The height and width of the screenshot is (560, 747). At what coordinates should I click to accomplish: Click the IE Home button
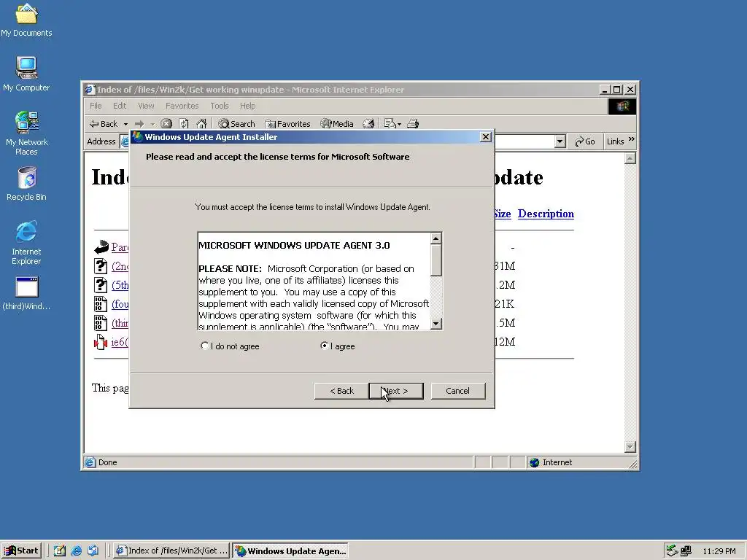tap(201, 124)
